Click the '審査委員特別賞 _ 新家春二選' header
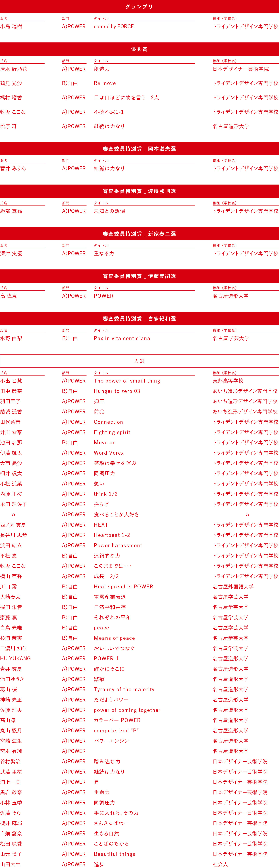Viewport: 279px width, 868px height. [x=139, y=234]
